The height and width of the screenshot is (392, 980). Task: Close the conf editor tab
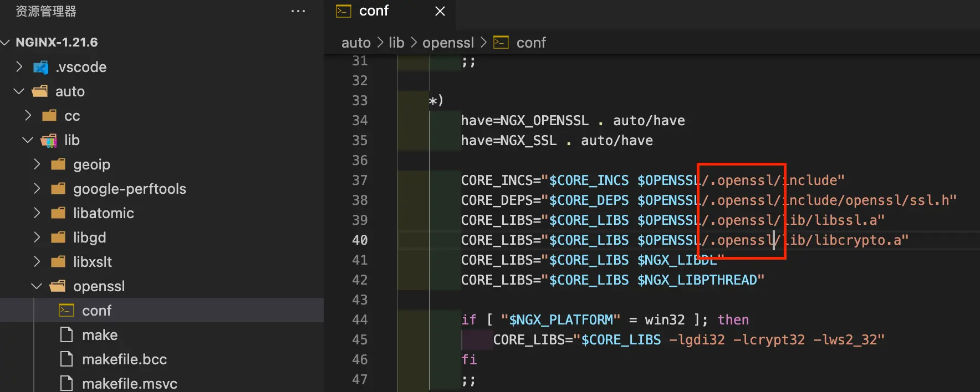(x=440, y=11)
